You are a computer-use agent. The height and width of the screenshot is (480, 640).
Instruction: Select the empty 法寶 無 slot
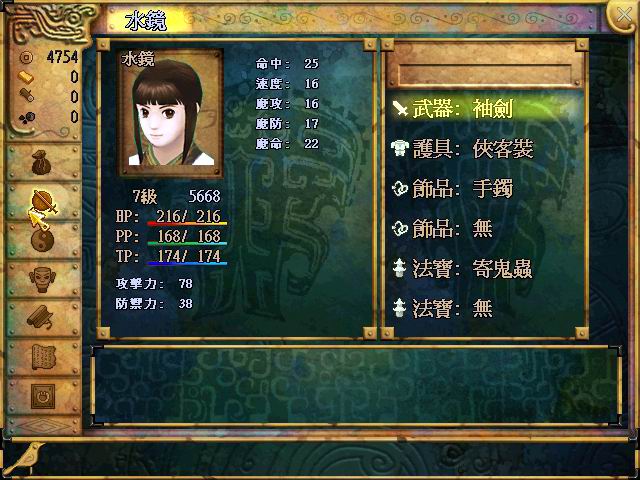[486, 308]
